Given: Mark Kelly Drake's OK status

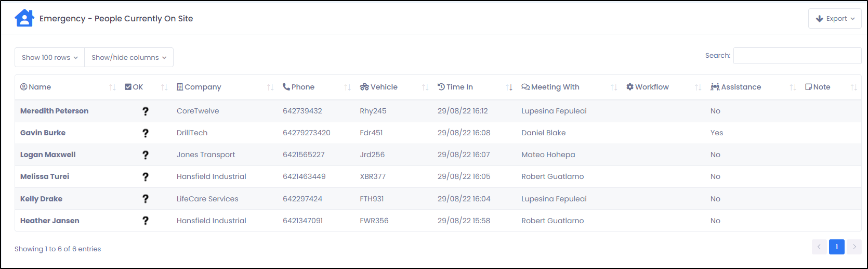Looking at the screenshot, I should [146, 199].
